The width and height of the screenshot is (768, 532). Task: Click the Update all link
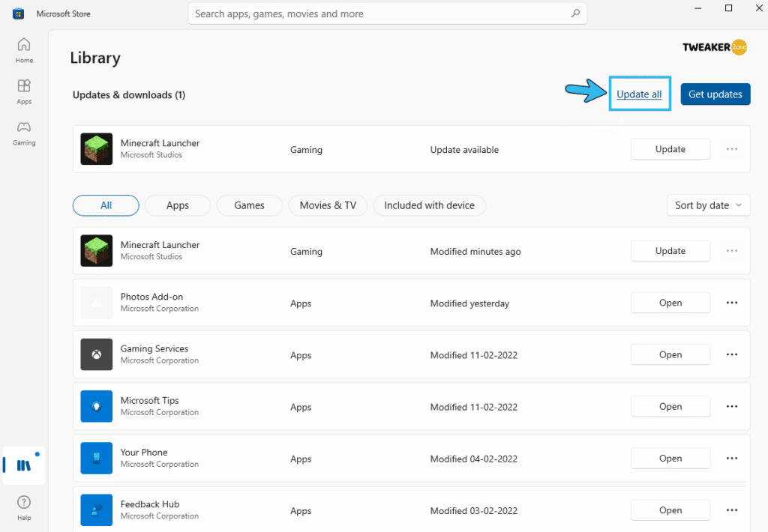tap(639, 94)
